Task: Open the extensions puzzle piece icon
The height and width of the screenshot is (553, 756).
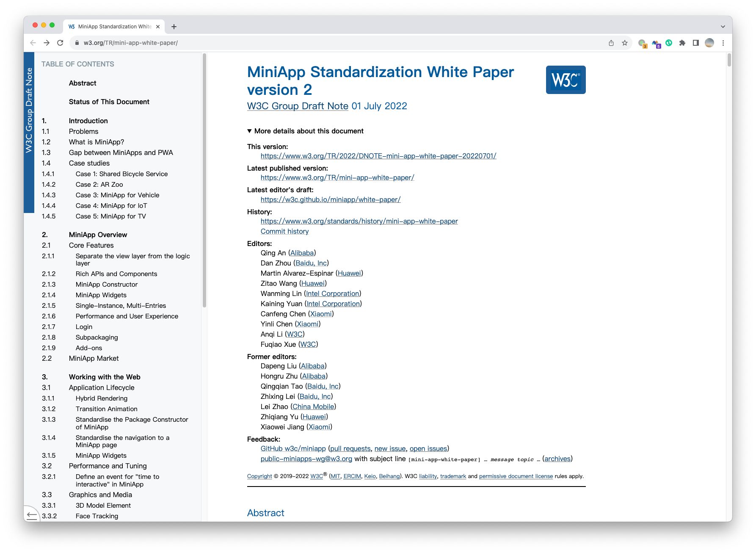Action: pos(682,43)
